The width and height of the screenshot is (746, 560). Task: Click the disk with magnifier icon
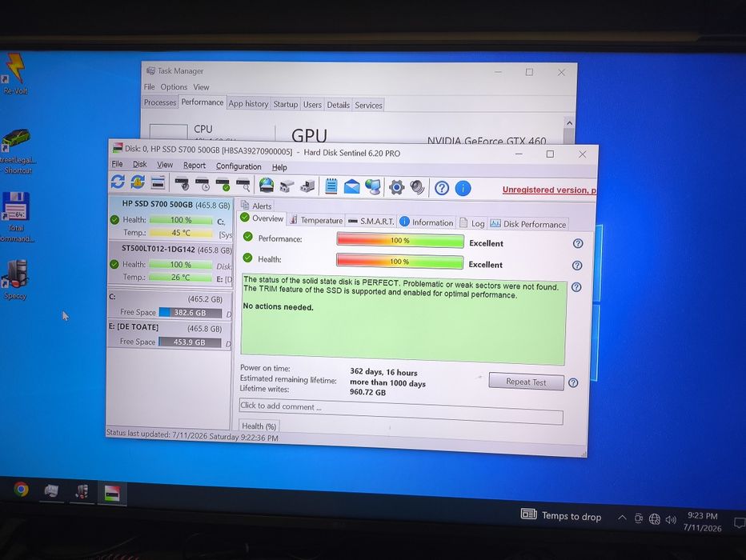tap(243, 185)
